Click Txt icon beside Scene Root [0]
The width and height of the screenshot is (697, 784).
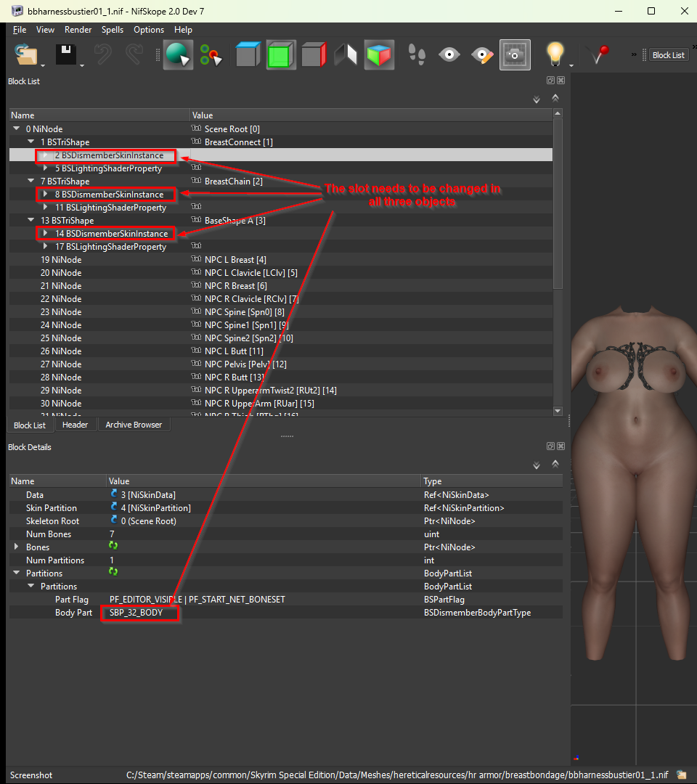(x=196, y=128)
